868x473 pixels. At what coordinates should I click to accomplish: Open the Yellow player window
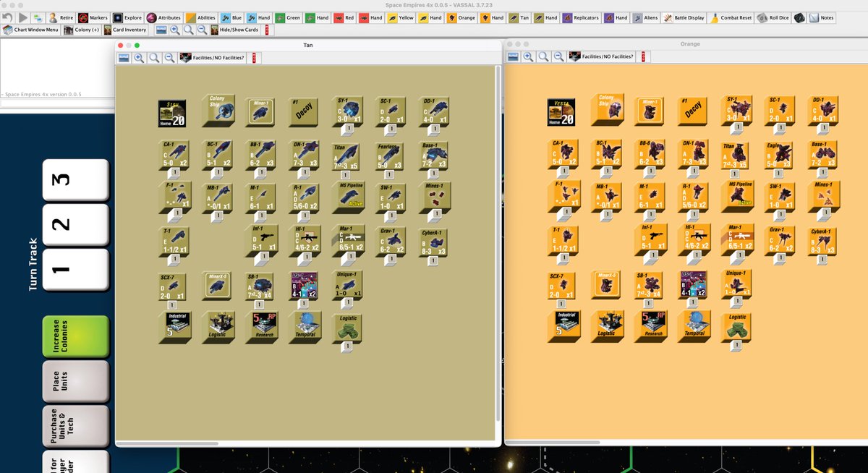(401, 17)
